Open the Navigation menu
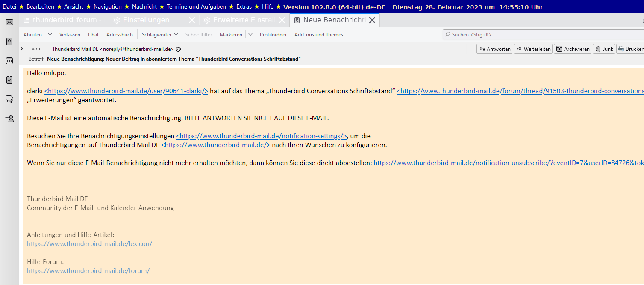 tap(108, 6)
